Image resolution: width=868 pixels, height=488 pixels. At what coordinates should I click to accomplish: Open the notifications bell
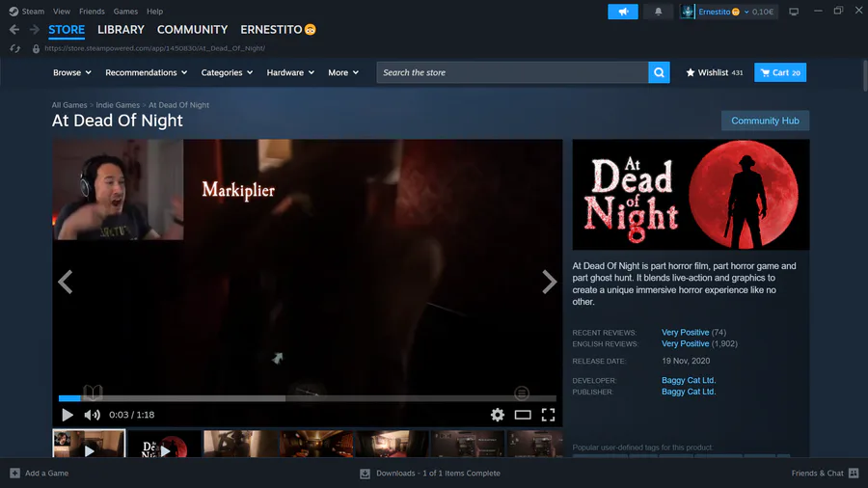point(658,12)
